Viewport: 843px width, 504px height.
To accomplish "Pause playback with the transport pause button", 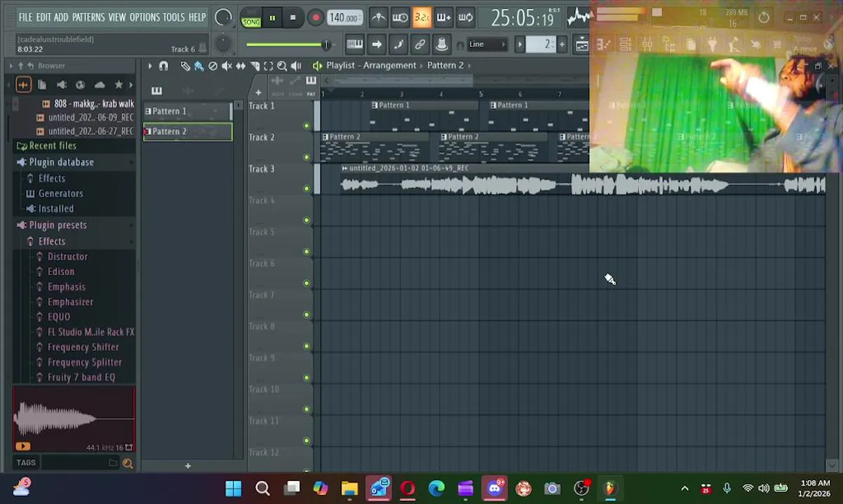I will click(272, 17).
